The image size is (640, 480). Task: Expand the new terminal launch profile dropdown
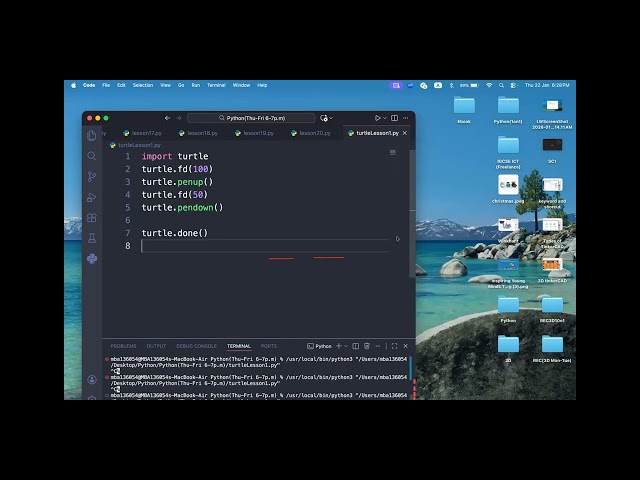(346, 346)
